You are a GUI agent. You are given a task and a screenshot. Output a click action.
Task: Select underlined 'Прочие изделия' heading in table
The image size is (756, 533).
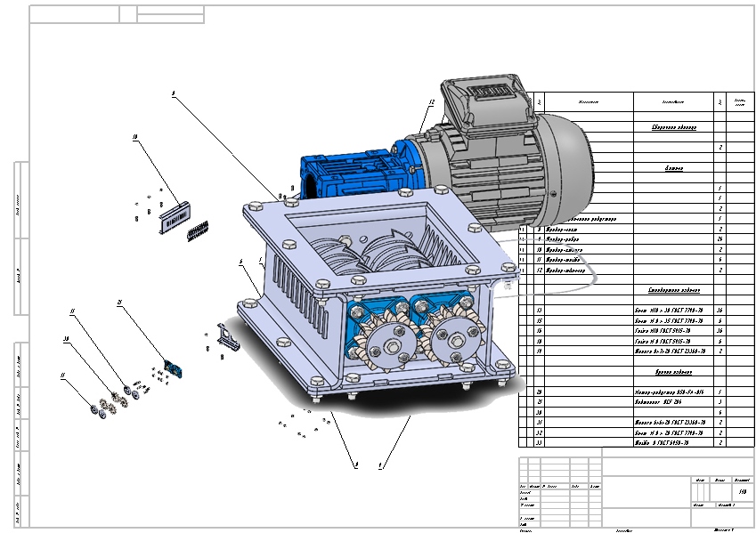point(673,372)
